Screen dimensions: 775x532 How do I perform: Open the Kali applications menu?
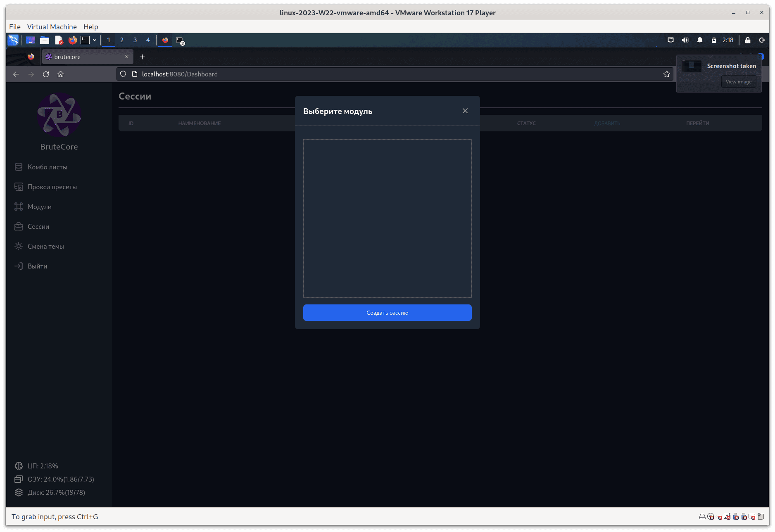(x=13, y=40)
